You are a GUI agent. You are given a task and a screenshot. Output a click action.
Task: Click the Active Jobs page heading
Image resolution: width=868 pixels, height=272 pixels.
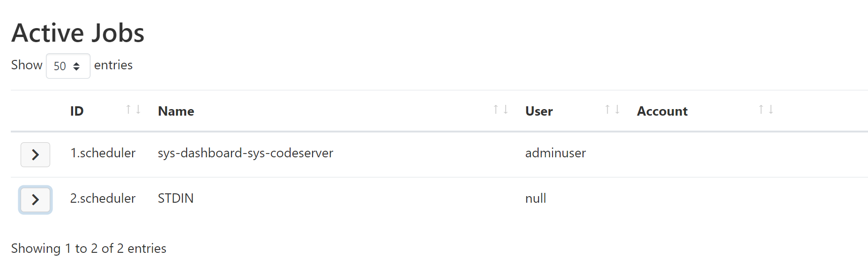click(78, 32)
